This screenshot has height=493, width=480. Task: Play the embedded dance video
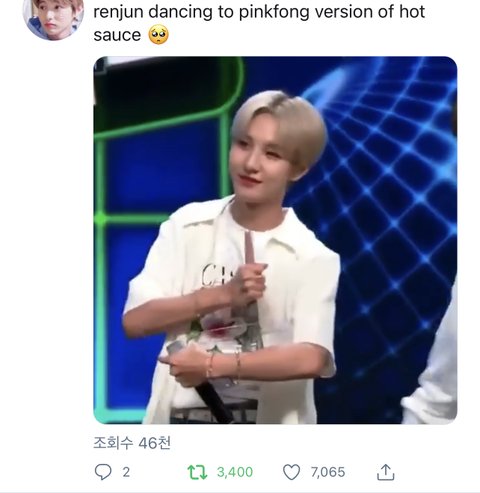(x=275, y=240)
